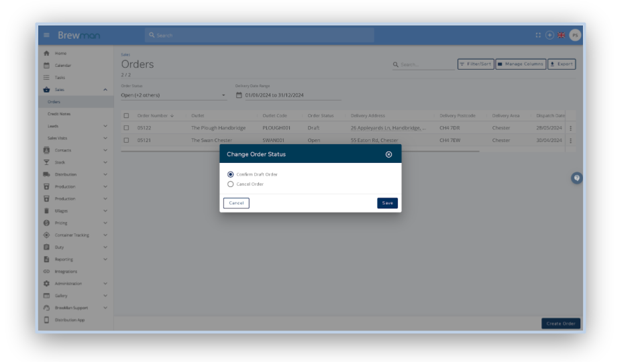
Task: Click the Pricing dollar icon
Action: click(46, 223)
